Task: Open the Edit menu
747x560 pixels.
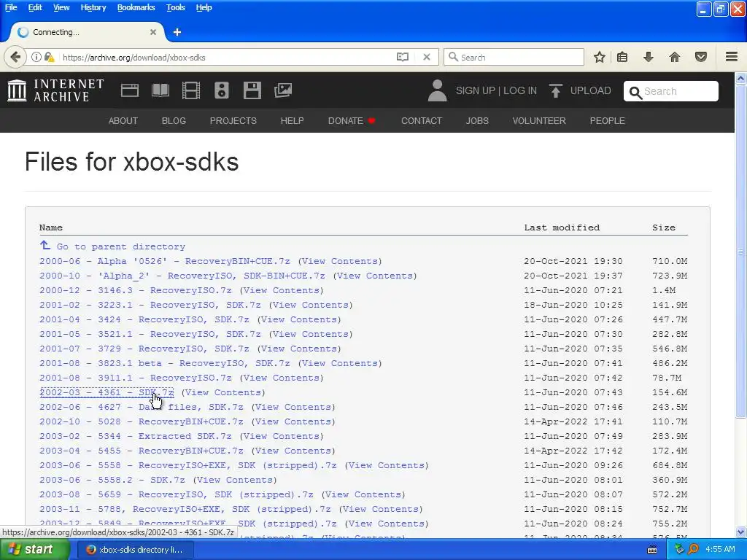Action: click(x=35, y=7)
